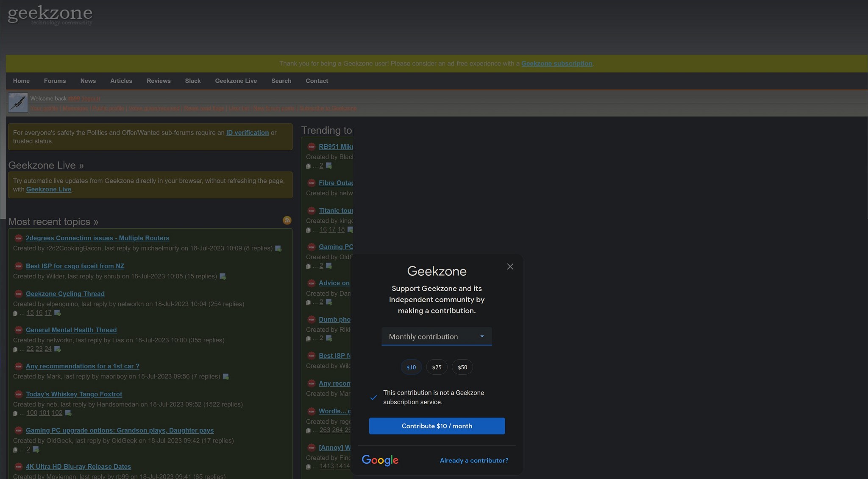Open the New forum posts link
This screenshot has width=868, height=479.
pyautogui.click(x=274, y=109)
